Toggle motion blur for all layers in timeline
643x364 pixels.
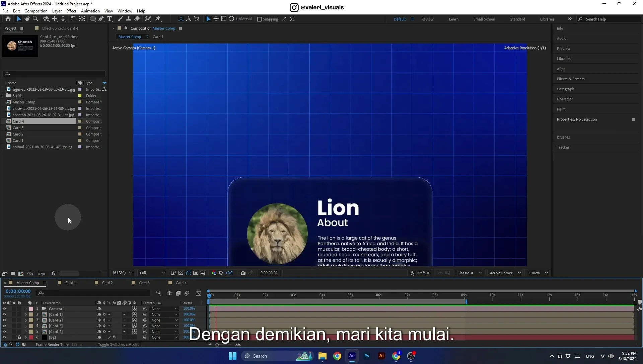tap(187, 293)
